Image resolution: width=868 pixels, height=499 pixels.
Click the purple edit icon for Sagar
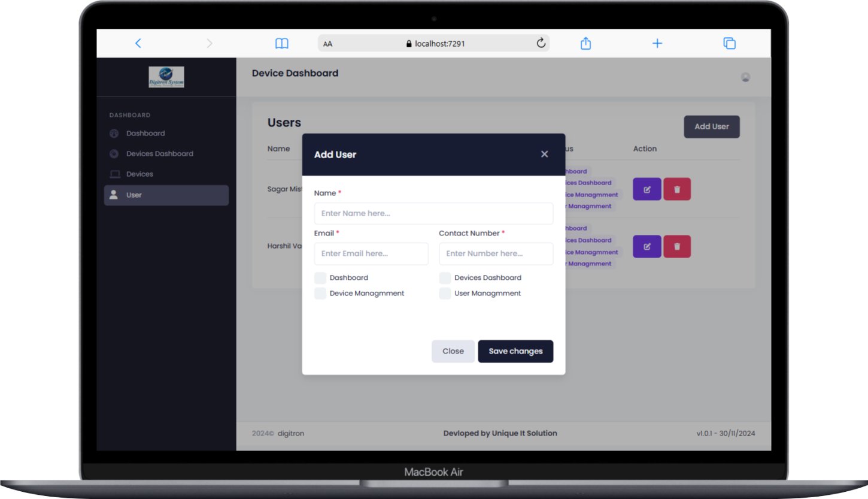coord(647,189)
